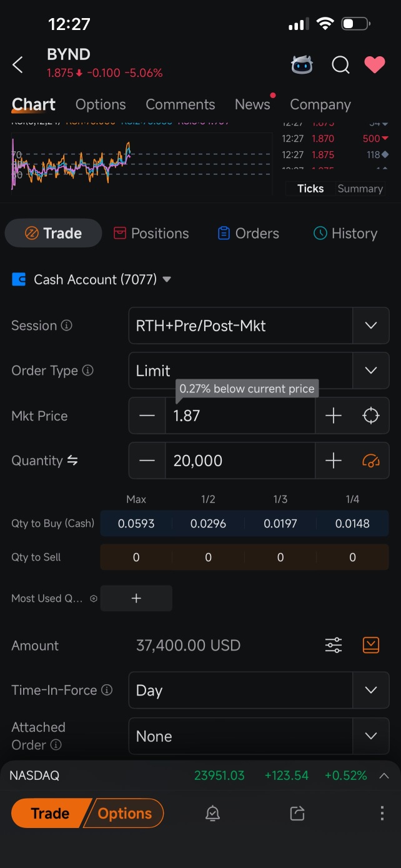Tap the crosshair icon beside the price
401x868 pixels.
point(371,416)
